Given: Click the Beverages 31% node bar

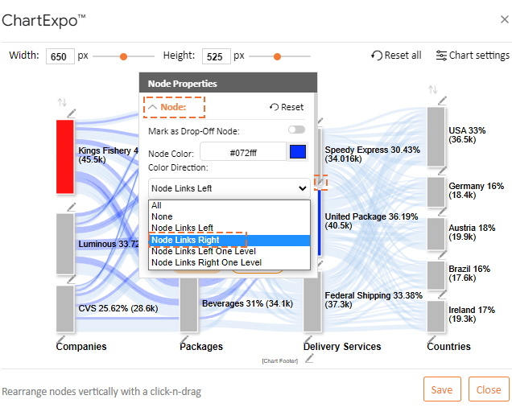Looking at the screenshot, I should click(188, 304).
